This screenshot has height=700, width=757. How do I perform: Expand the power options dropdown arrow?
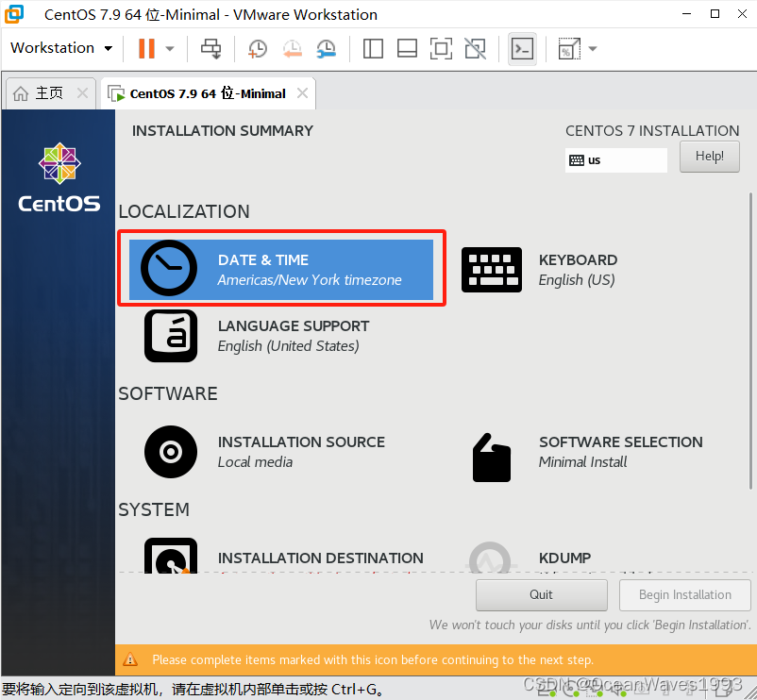coord(170,48)
